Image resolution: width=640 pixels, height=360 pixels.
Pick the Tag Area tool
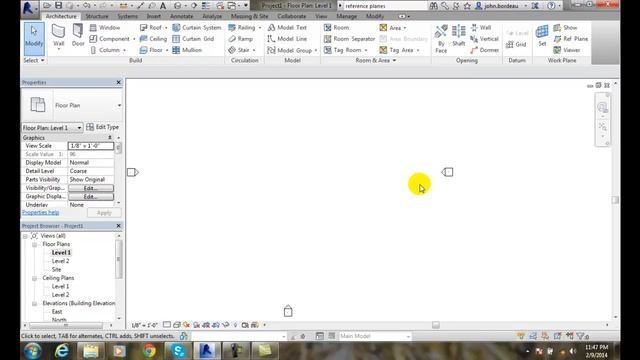coord(399,50)
